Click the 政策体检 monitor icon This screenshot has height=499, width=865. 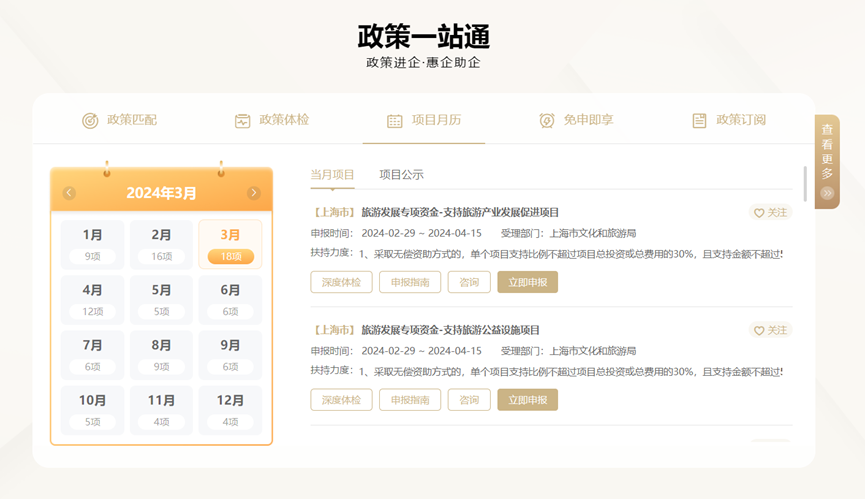tap(242, 121)
